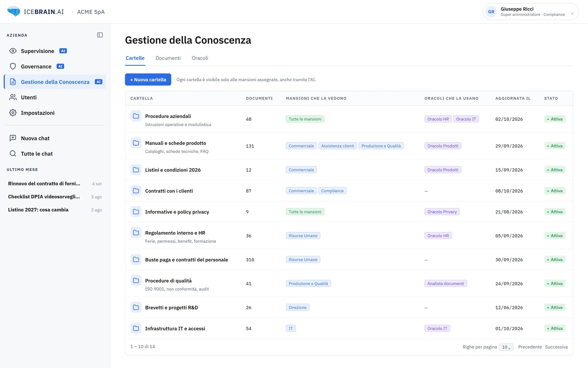Open chat Checklist DPIA videosorvegli...
Screen dimensions: 588x368
point(55,197)
